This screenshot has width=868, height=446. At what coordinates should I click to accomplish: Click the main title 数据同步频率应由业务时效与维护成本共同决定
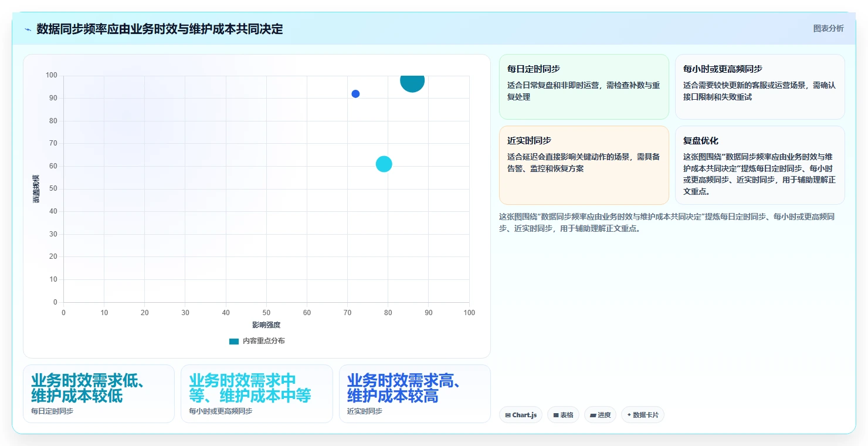pyautogui.click(x=160, y=29)
